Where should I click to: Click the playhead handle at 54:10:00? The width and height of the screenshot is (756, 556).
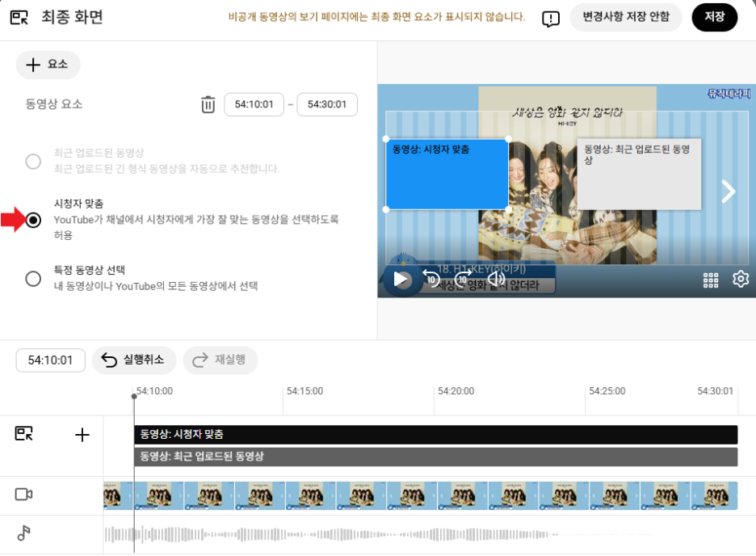[x=134, y=396]
